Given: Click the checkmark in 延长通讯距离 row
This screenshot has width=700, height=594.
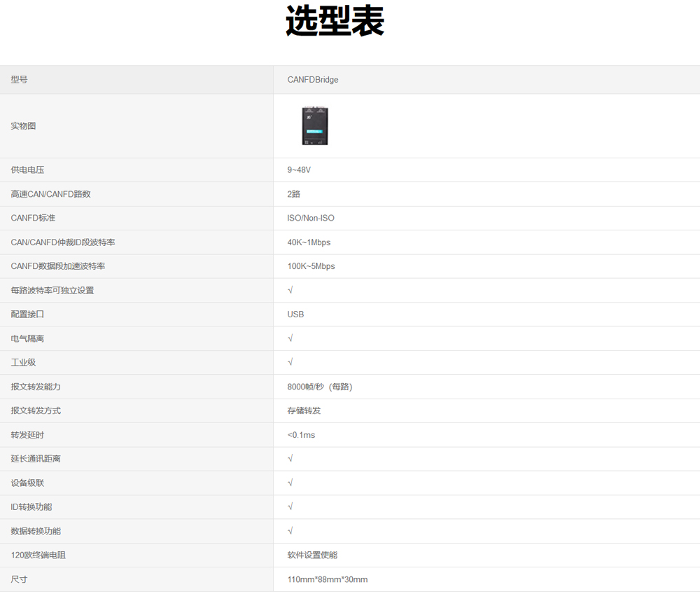Looking at the screenshot, I should pos(290,459).
